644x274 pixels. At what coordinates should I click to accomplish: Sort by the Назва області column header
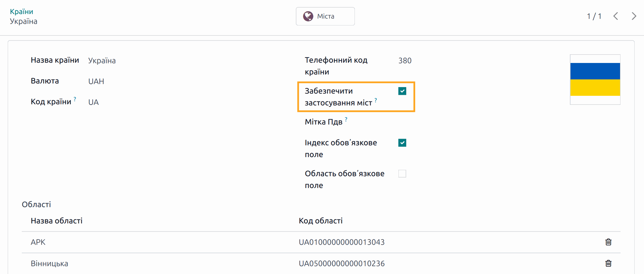(x=56, y=221)
